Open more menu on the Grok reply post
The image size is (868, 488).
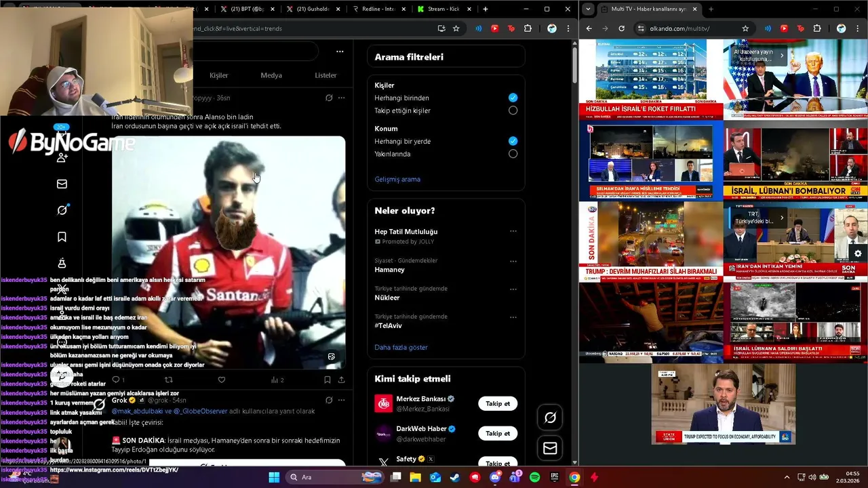point(342,400)
